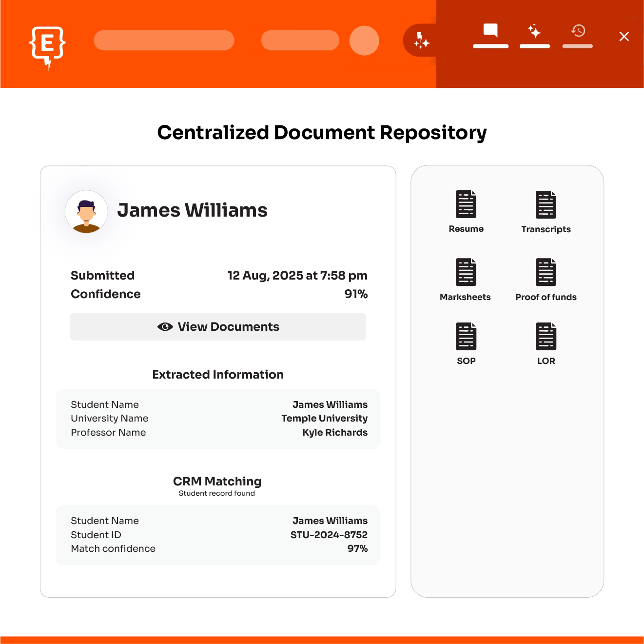Open the Resume document icon

coord(466,204)
